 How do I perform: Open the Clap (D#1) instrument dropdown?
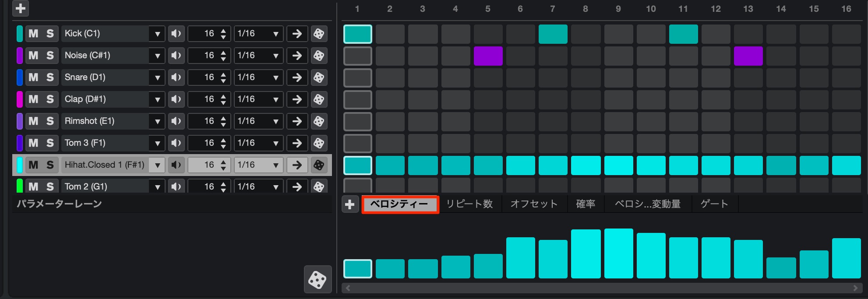[157, 99]
